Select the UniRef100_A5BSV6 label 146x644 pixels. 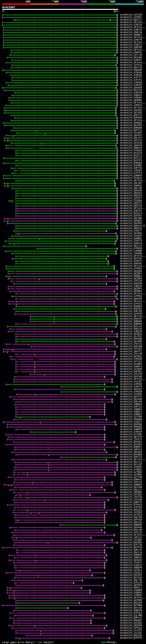click(131, 148)
